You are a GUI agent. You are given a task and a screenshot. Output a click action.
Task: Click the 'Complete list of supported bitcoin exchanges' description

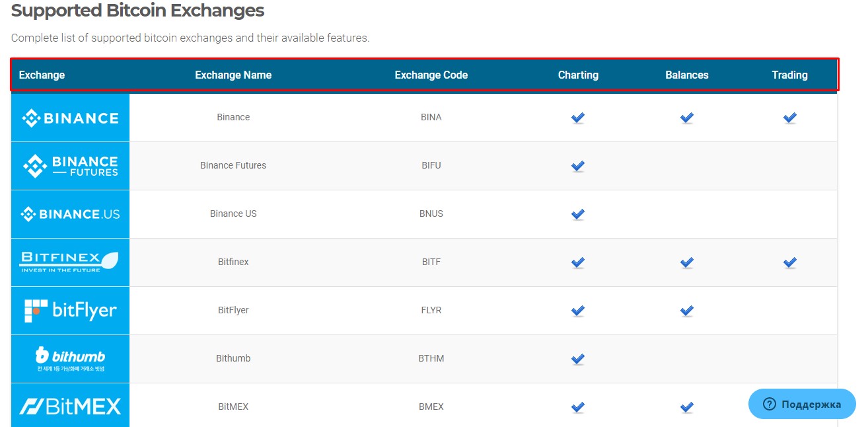(190, 38)
